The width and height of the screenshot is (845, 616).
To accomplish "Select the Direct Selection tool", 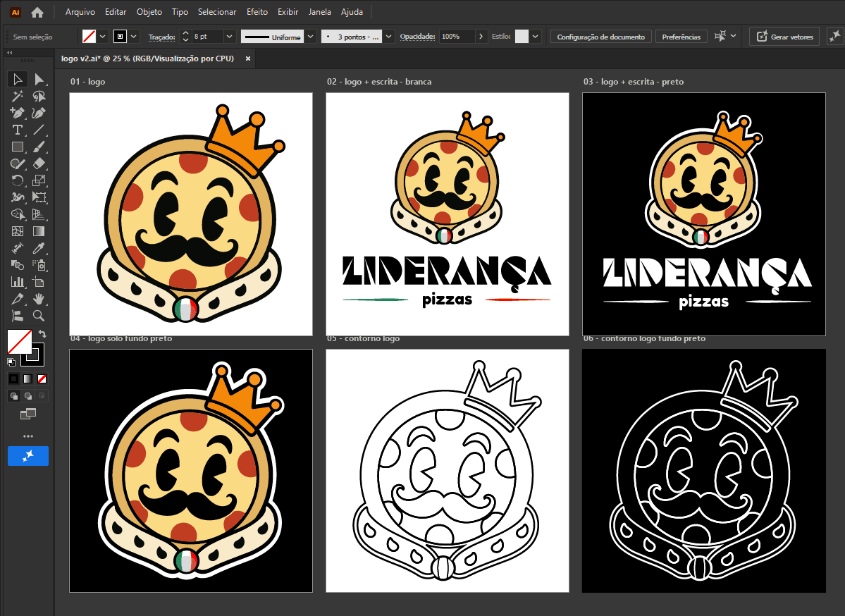I will tap(39, 79).
